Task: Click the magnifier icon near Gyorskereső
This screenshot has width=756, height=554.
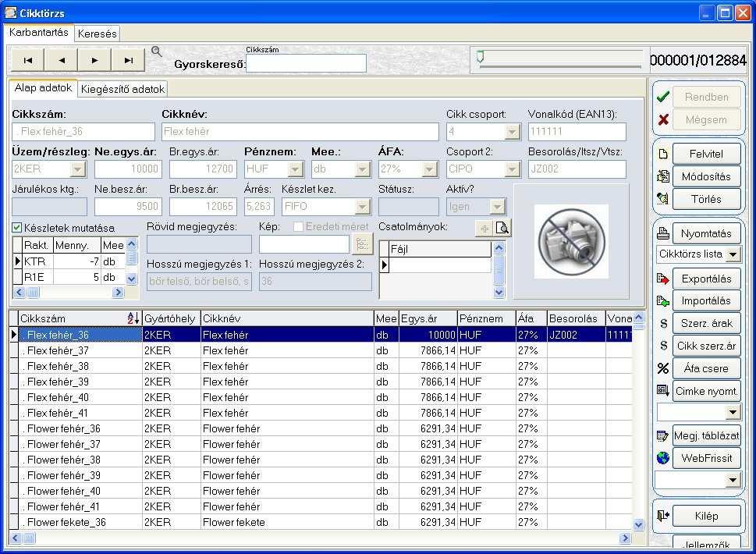Action: [x=156, y=51]
